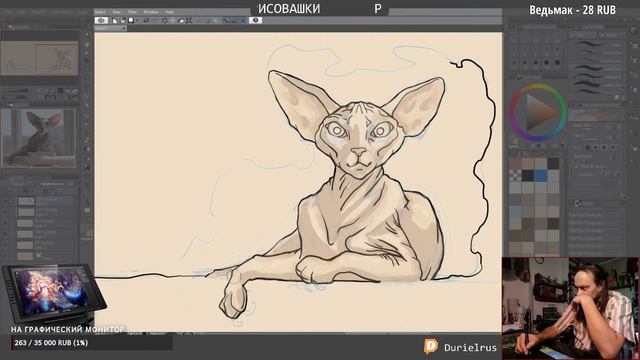
Task: Open the dimmed Layer menu
Action: pyautogui.click(x=83, y=12)
